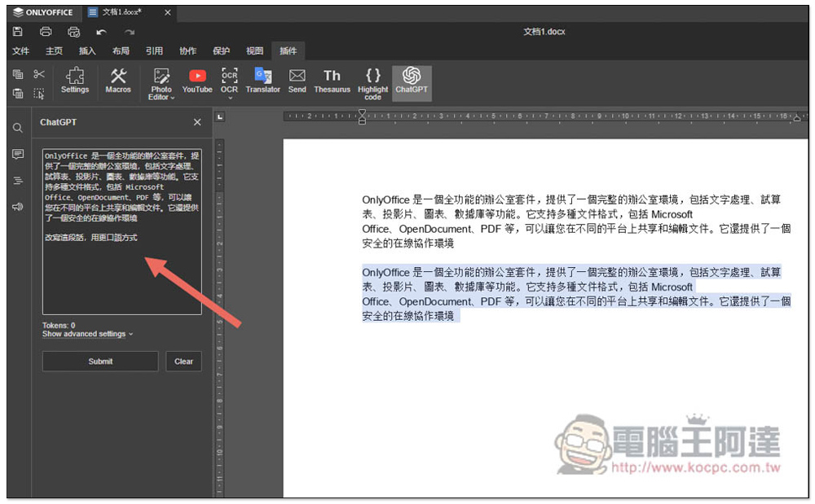Click the first-line indent marker on ruler
The width and height of the screenshot is (815, 504).
point(362,112)
